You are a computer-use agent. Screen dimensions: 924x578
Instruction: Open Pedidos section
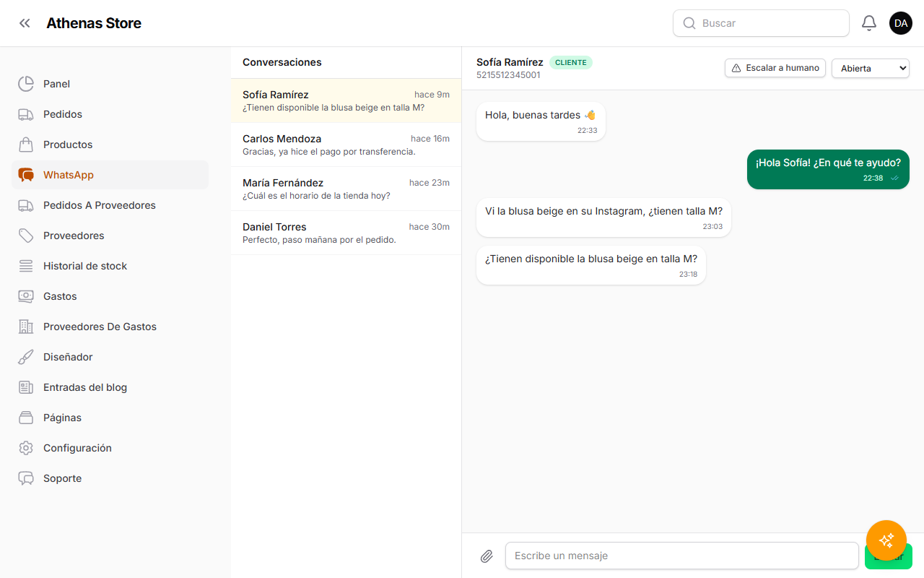110,114
